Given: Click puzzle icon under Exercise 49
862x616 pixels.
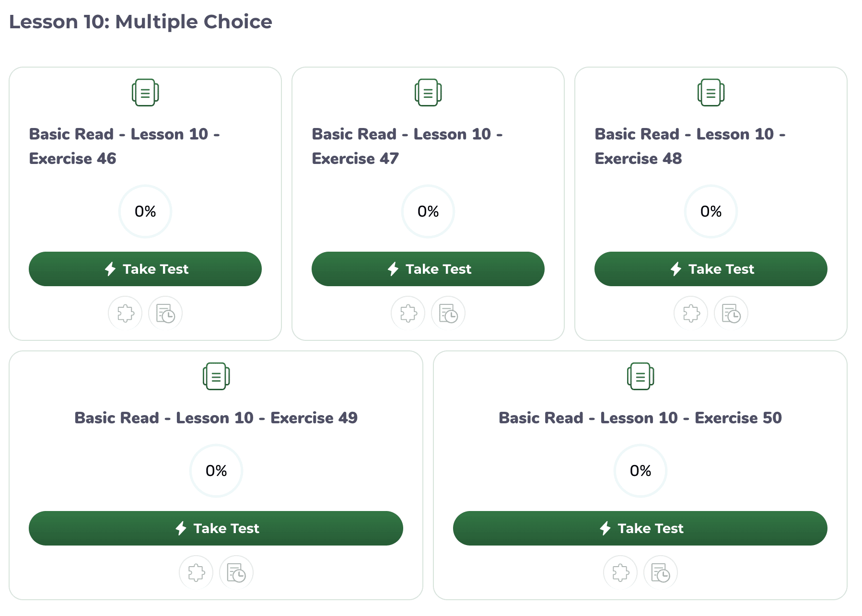Looking at the screenshot, I should tap(196, 572).
